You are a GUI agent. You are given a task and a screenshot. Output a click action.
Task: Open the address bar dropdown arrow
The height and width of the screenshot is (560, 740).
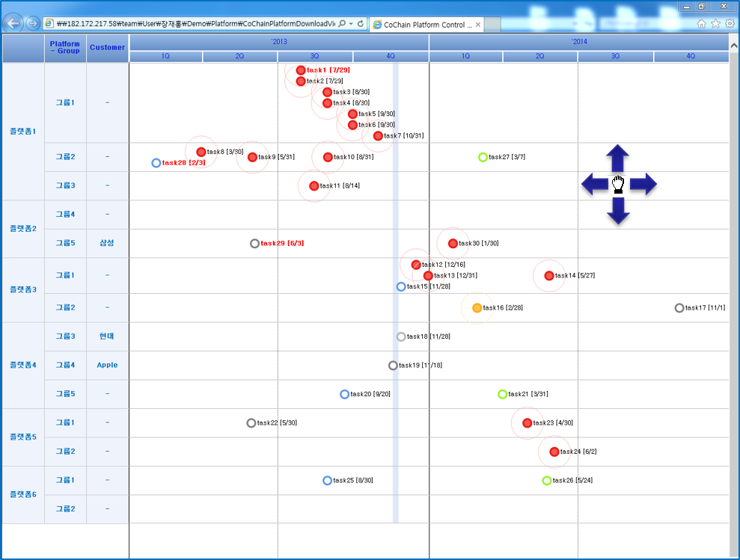(x=351, y=24)
